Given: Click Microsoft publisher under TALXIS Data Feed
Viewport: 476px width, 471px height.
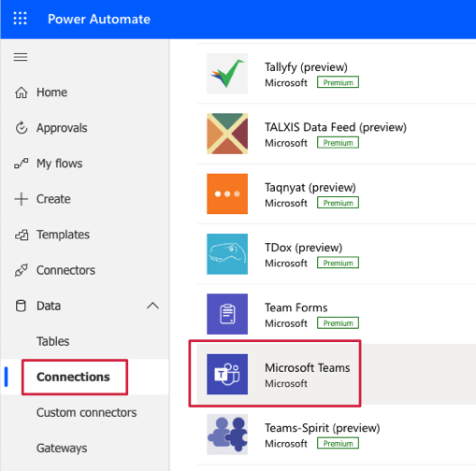Looking at the screenshot, I should click(x=286, y=143).
